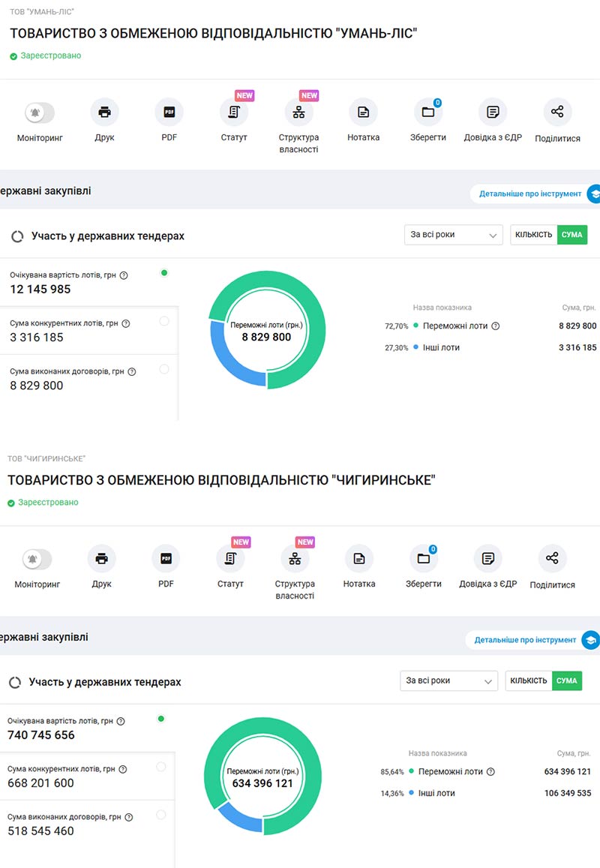This screenshot has height=868, width=600.
Task: Click graduation cap icon in Умань-Ліс section
Action: [x=595, y=194]
